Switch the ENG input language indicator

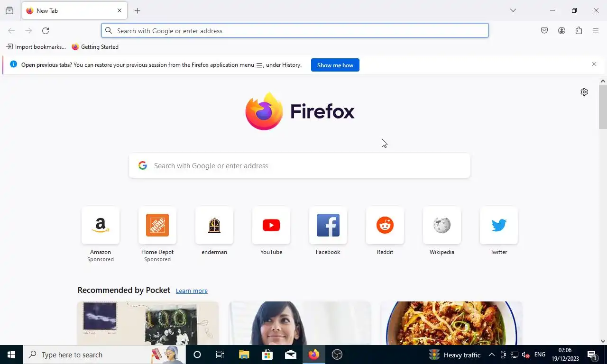(540, 355)
